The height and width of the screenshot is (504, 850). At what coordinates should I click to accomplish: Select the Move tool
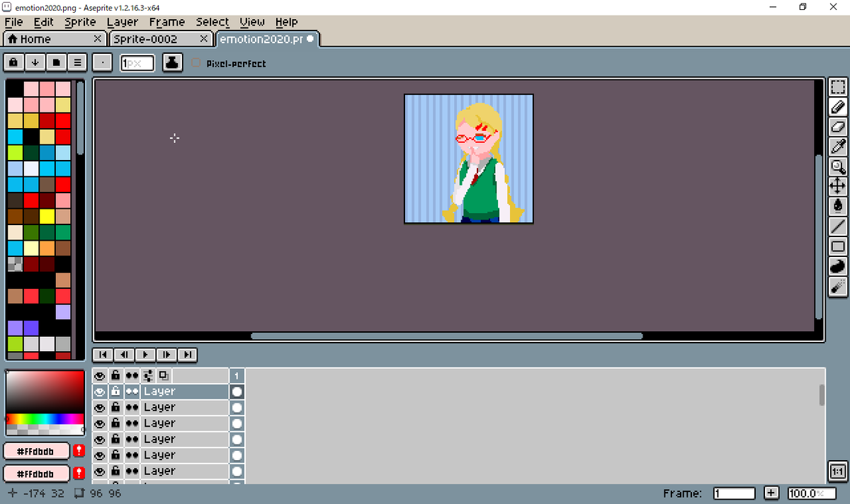838,186
